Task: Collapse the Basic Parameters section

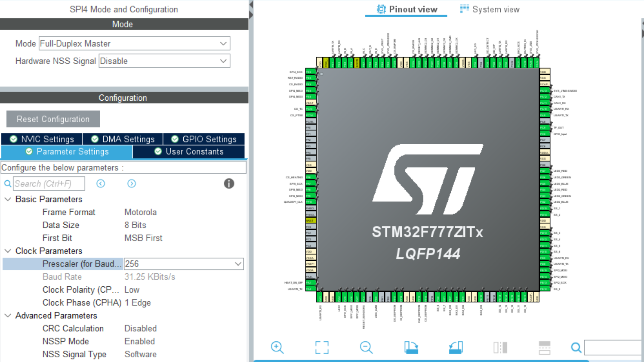Action: click(x=7, y=199)
